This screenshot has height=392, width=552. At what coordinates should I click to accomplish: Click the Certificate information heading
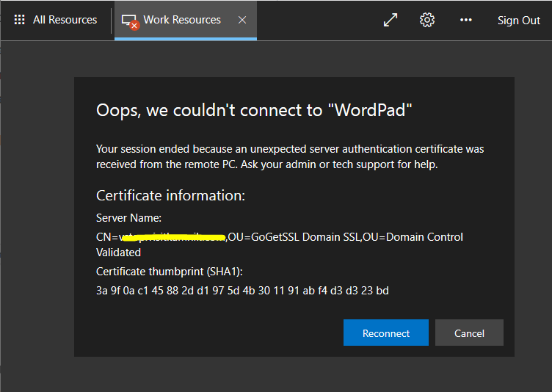(x=170, y=195)
